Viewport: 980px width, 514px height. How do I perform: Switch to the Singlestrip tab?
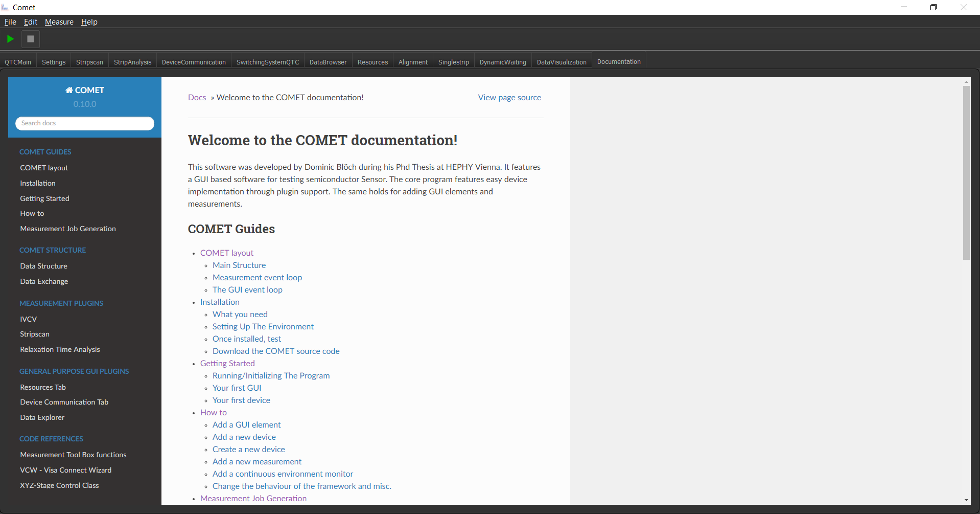point(454,62)
